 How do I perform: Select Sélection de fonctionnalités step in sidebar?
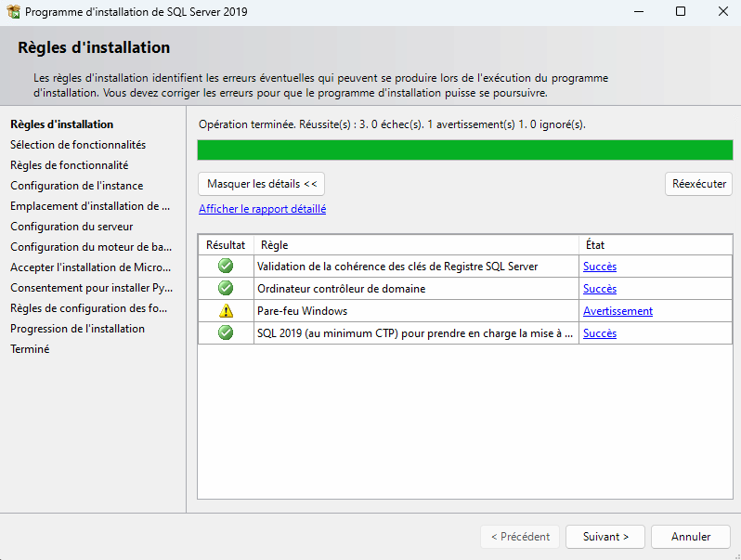pyautogui.click(x=78, y=145)
